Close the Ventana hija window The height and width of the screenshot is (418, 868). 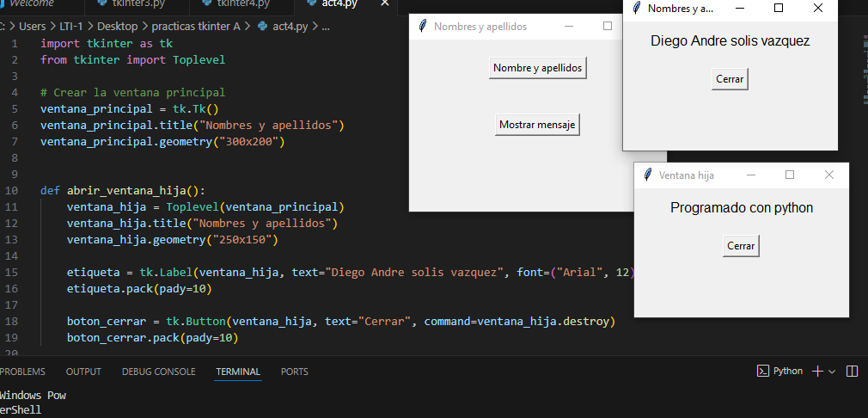click(828, 175)
